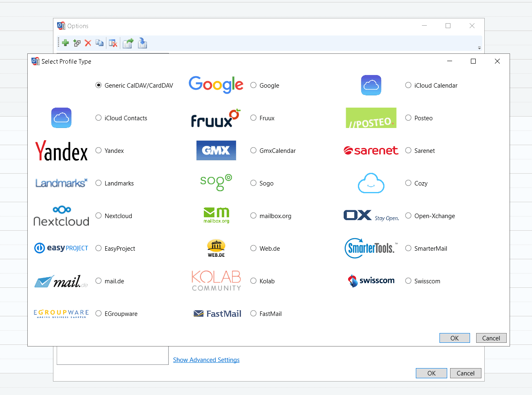
Task: Choose the SmarterMail radio option
Action: [426, 248]
